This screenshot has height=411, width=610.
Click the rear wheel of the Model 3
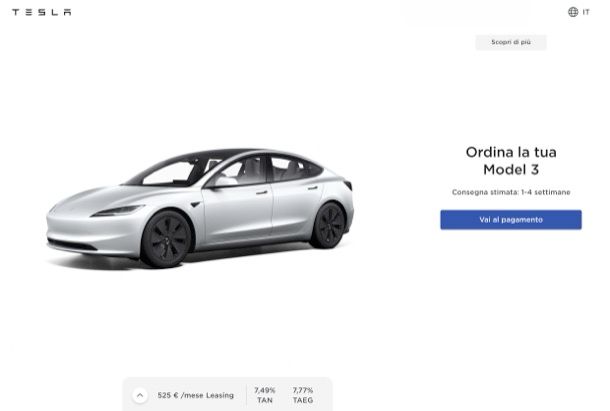329,225
